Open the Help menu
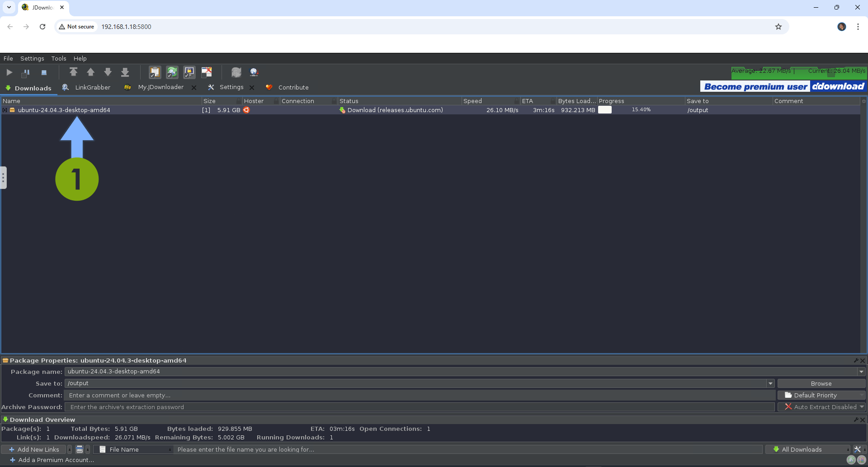Screen dimensions: 868x467 80,58
